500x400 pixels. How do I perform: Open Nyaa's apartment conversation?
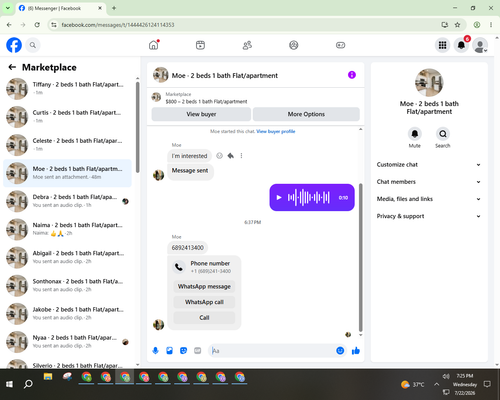pyautogui.click(x=68, y=342)
